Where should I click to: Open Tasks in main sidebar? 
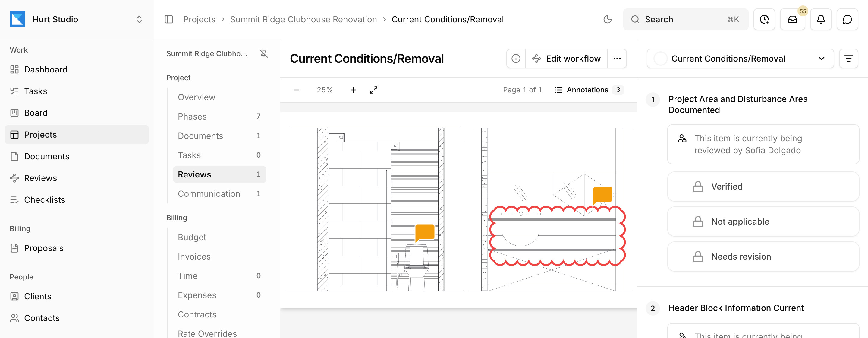click(77, 91)
